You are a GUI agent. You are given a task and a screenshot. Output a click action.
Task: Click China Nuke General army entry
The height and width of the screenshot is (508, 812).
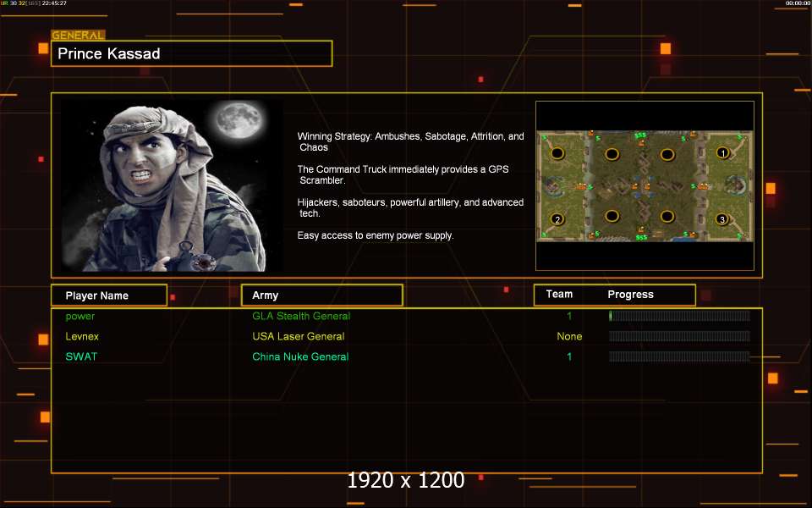pos(300,356)
